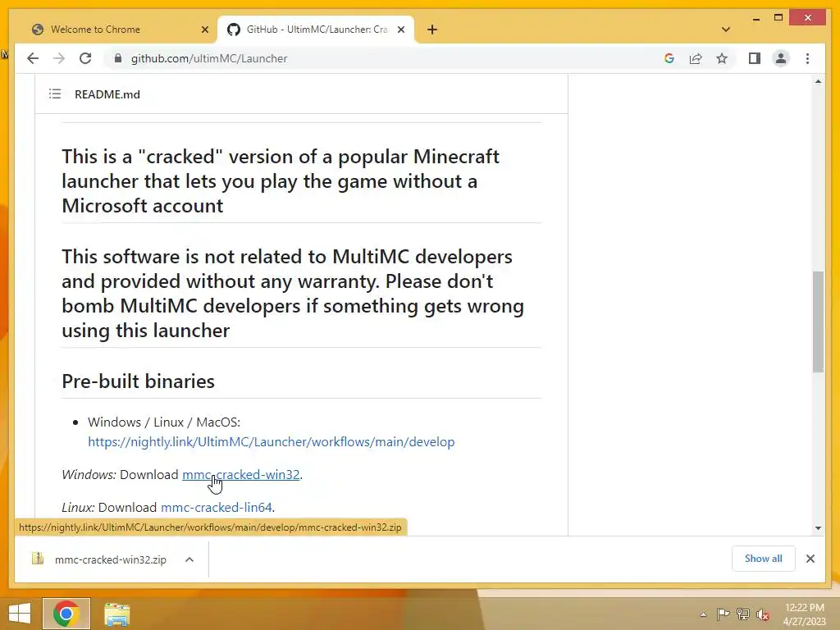This screenshot has width=840, height=630.
Task: Close the Welcome to Chrome tab
Action: tap(204, 30)
